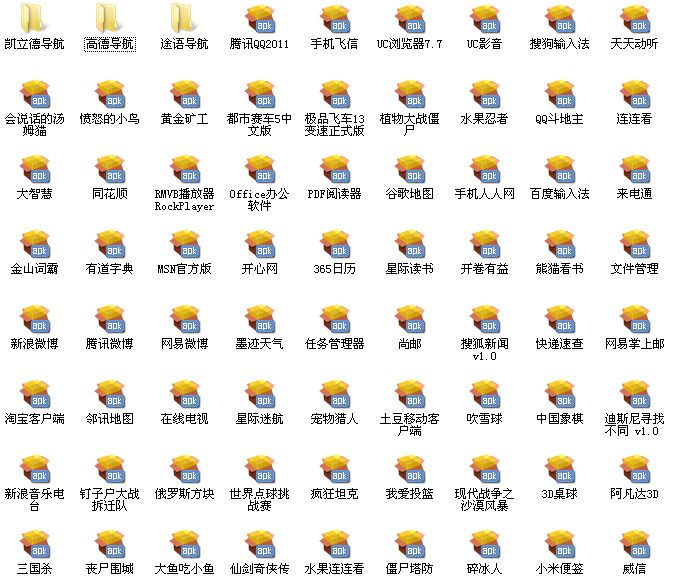Click the 小米便签 apk icon

[560, 544]
